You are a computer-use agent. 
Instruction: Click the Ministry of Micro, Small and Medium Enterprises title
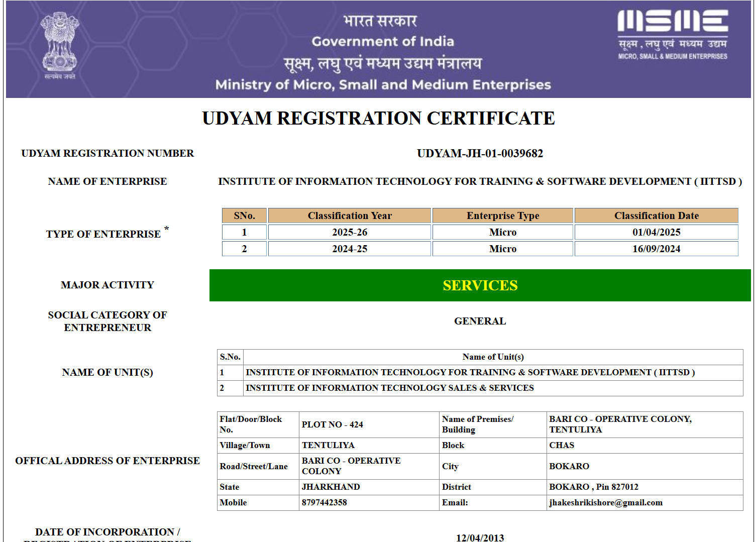pos(383,85)
